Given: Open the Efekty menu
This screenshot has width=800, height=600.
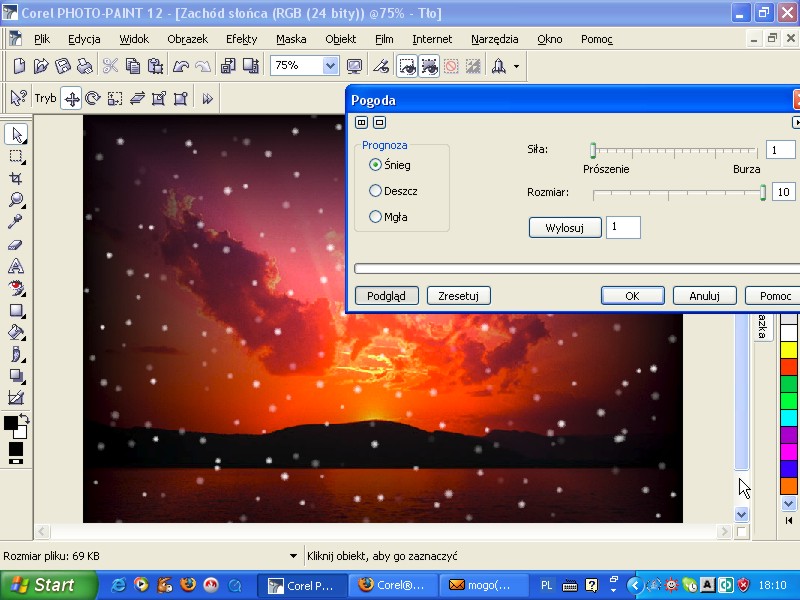Looking at the screenshot, I should [x=241, y=39].
